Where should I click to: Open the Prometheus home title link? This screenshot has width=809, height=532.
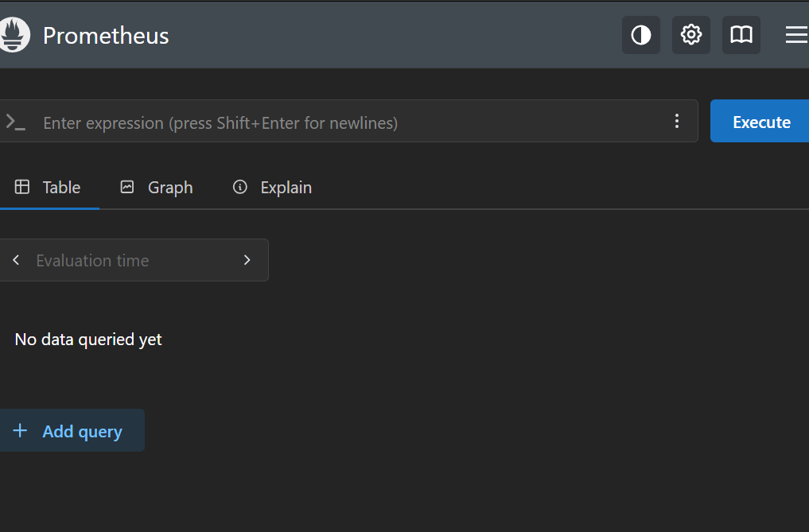coord(106,36)
